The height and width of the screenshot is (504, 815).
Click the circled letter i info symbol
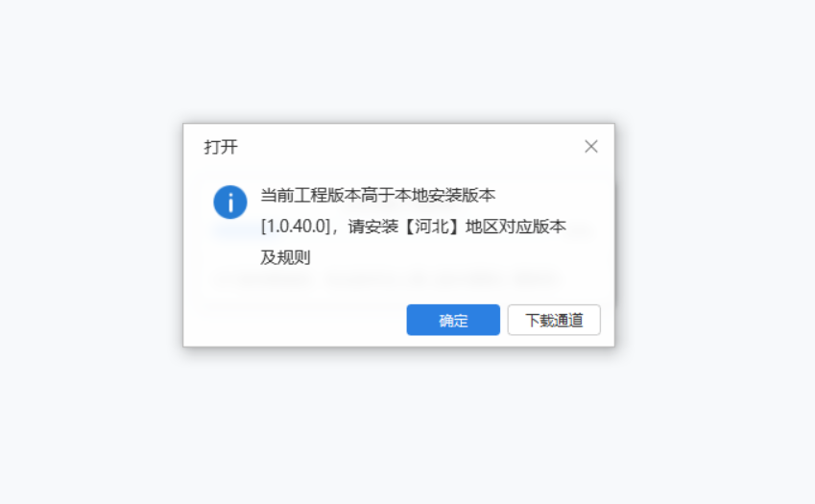pyautogui.click(x=230, y=203)
